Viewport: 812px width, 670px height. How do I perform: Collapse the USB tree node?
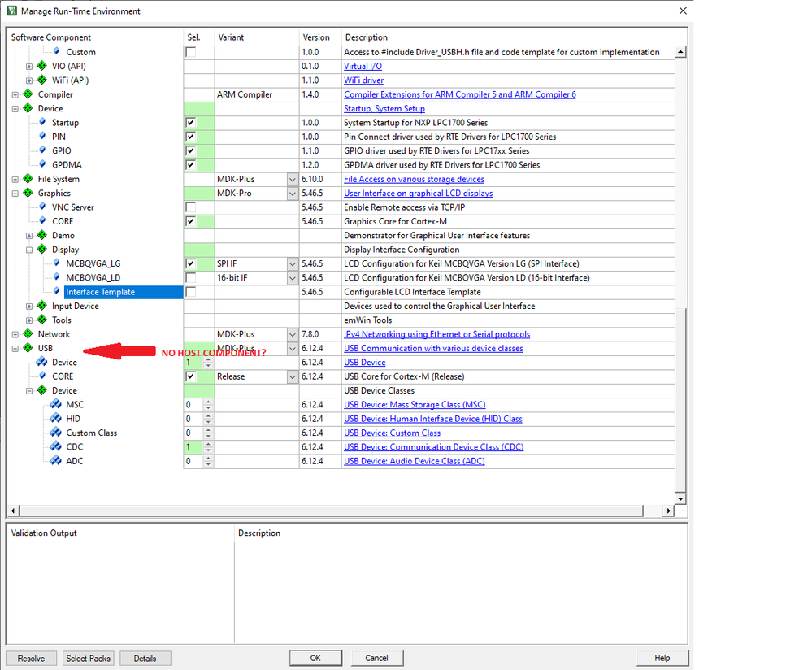(15, 348)
